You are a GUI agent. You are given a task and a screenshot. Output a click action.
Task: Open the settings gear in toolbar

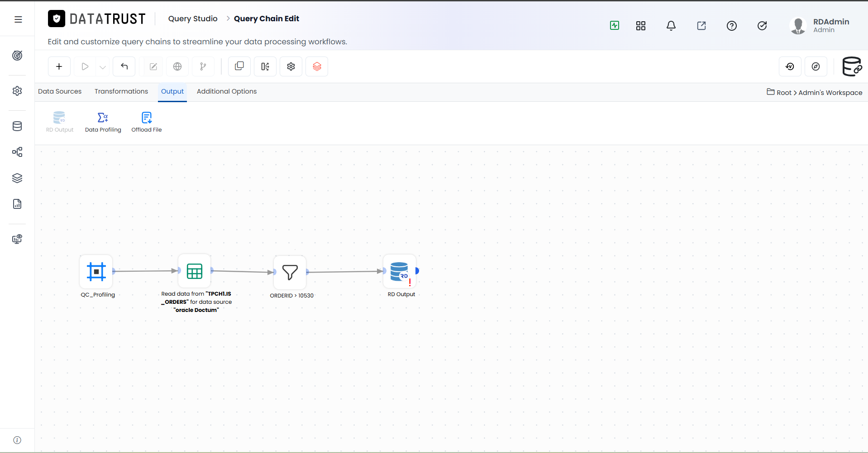tap(291, 66)
